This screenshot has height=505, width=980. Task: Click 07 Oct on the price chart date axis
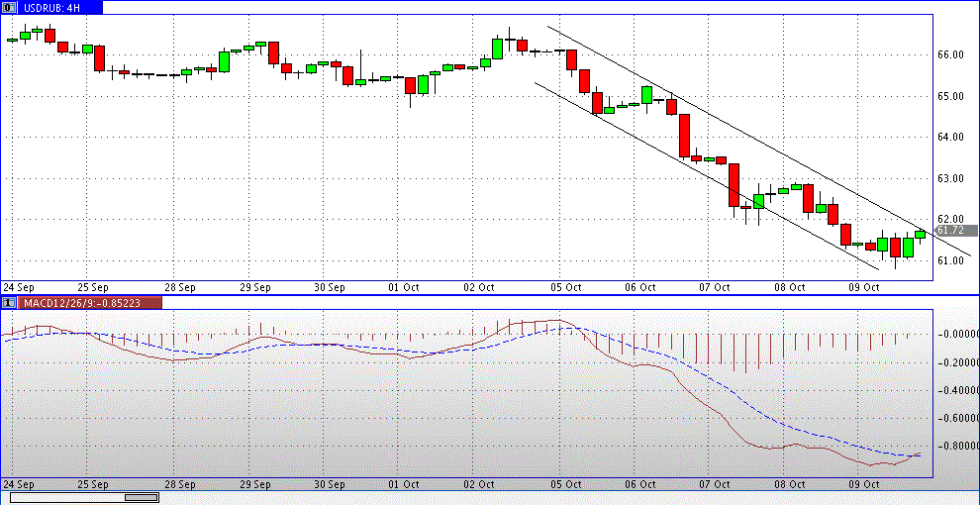[715, 287]
